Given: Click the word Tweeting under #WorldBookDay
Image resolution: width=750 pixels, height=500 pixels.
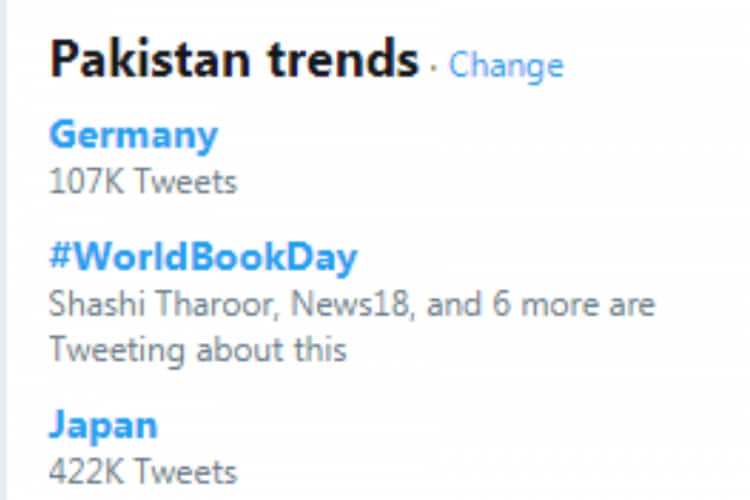Looking at the screenshot, I should coord(118,350).
